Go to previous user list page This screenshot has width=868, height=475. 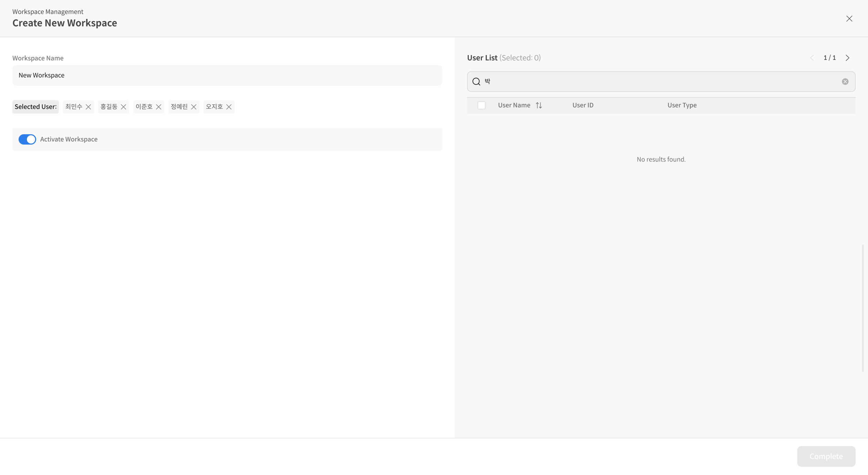point(812,58)
